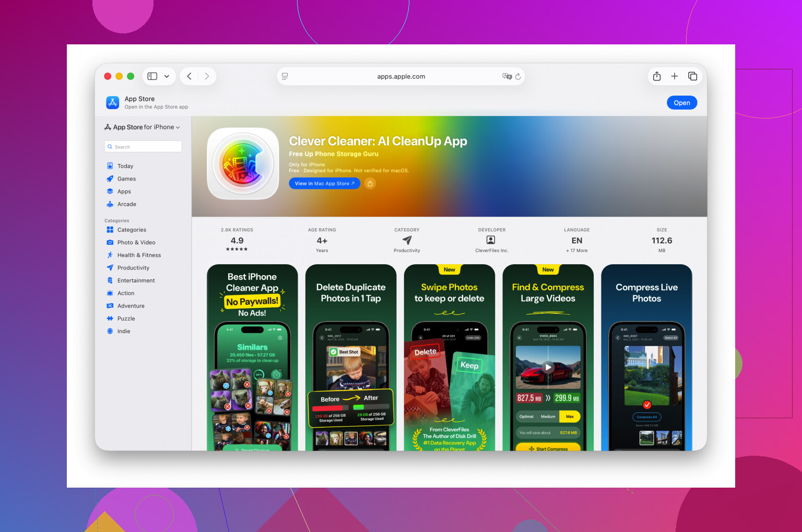Open the Safari share icon
Screen dimensions: 802x532
(x=657, y=76)
